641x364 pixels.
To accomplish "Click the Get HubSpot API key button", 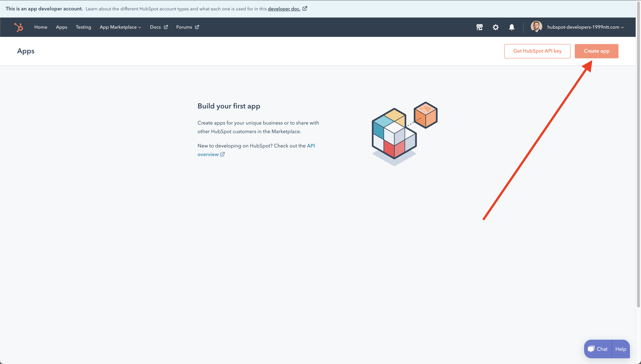I will tap(537, 51).
